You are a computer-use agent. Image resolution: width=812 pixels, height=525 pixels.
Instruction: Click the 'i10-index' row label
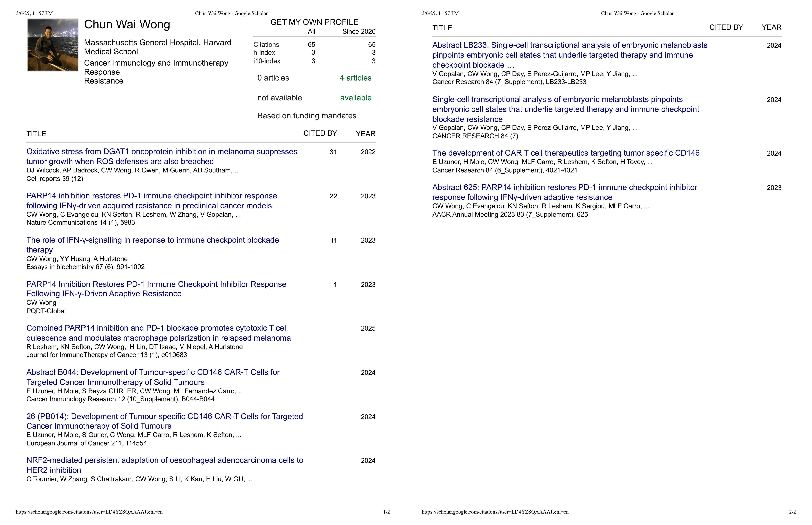(x=267, y=61)
